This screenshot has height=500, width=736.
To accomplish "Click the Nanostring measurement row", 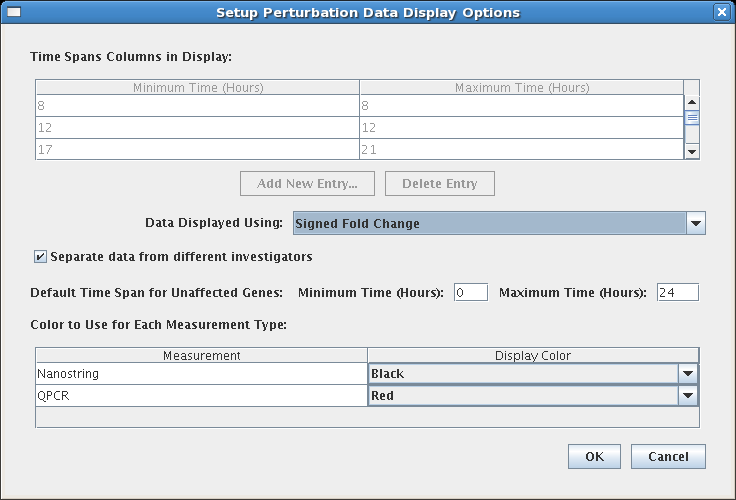I will 202,374.
